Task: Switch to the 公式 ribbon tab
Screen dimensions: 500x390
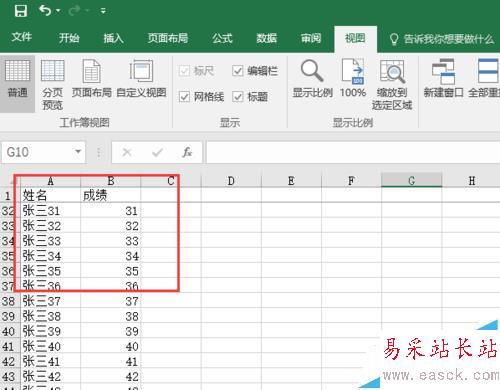Action: click(x=222, y=38)
